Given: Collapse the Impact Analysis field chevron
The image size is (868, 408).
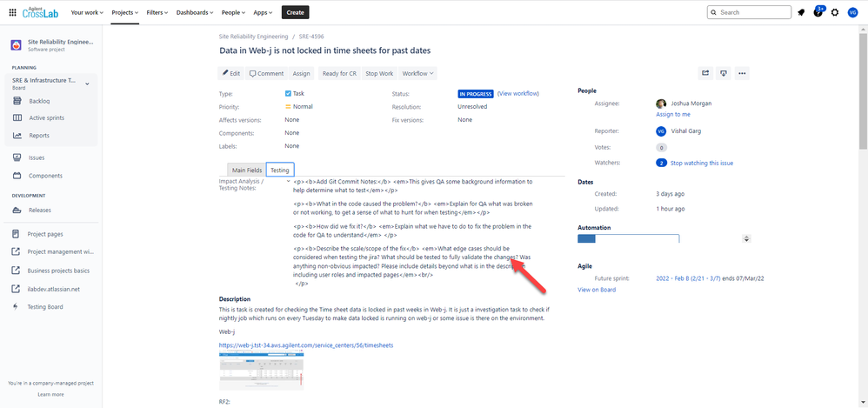Looking at the screenshot, I should [x=289, y=181].
